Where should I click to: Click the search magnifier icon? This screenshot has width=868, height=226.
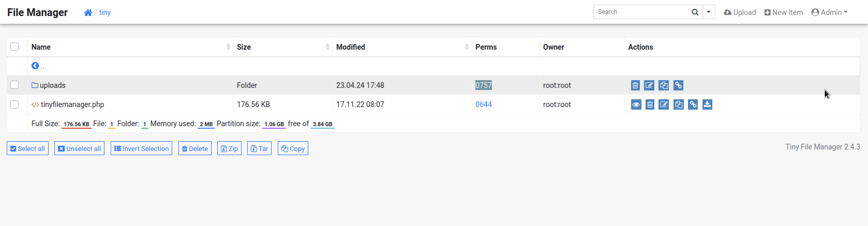695,12
